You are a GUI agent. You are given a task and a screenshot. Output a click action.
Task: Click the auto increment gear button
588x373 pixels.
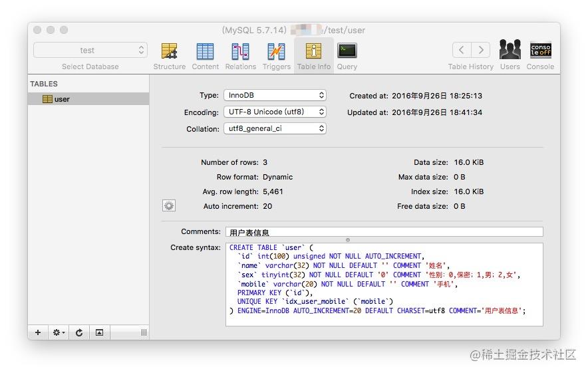[169, 205]
